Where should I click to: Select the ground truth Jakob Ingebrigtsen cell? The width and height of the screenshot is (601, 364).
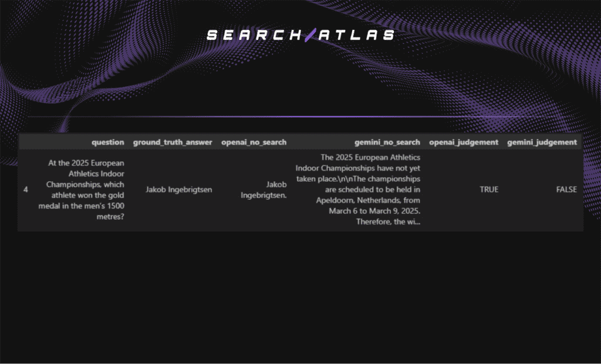(179, 190)
